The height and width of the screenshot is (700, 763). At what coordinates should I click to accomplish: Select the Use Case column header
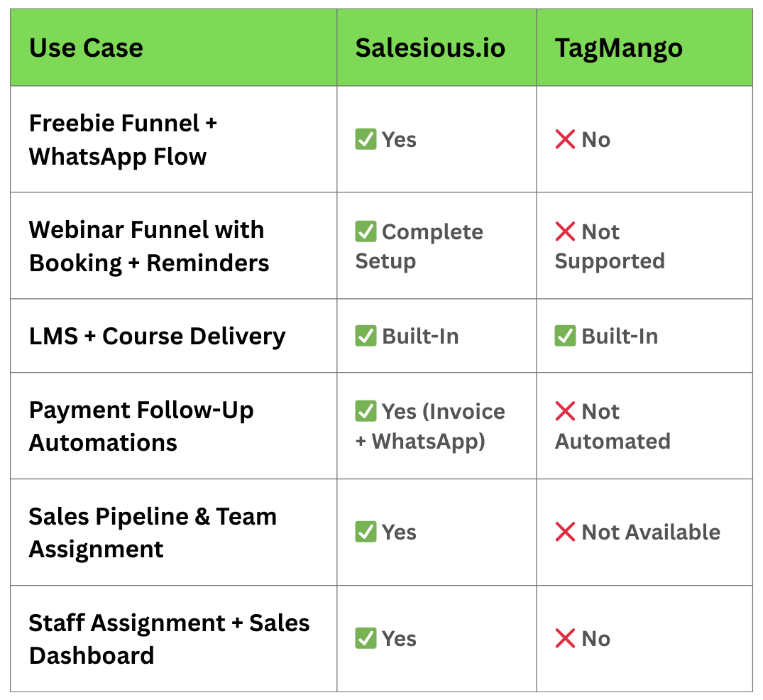(86, 48)
